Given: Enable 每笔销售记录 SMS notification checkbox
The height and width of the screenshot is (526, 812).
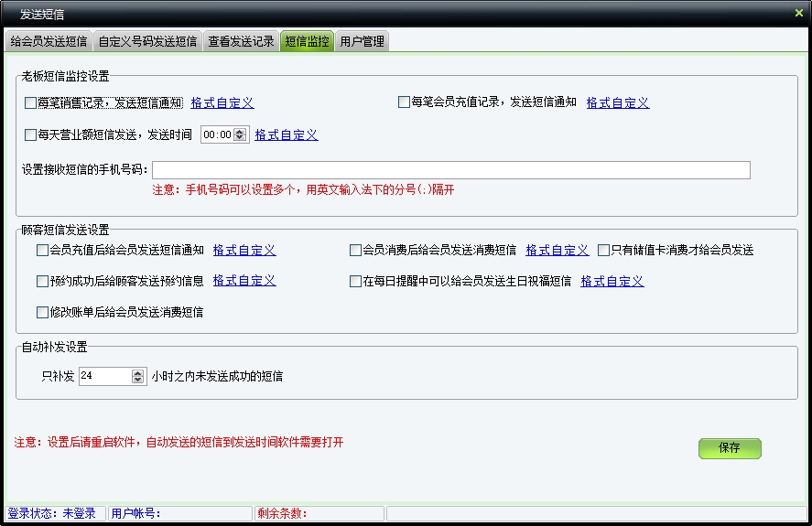Looking at the screenshot, I should [x=31, y=103].
